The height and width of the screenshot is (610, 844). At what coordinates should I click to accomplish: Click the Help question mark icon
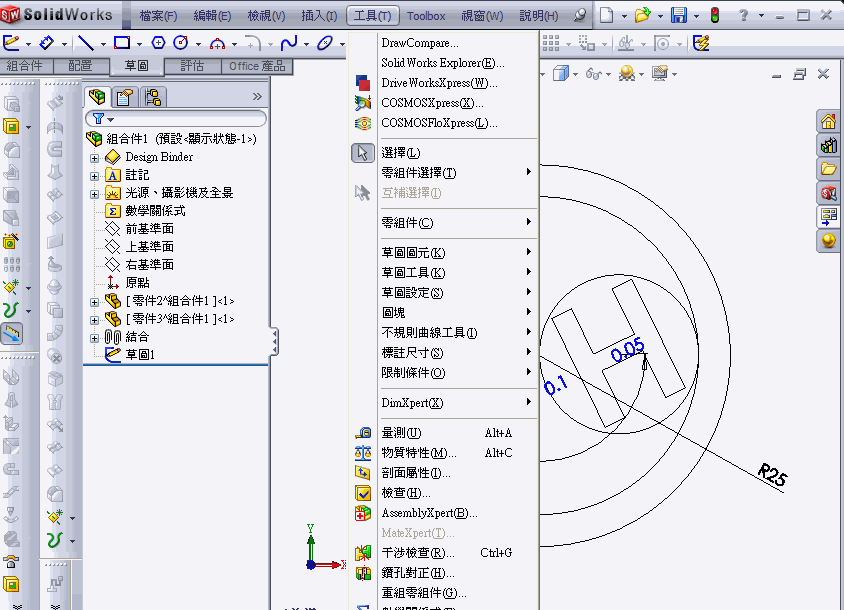pos(743,15)
